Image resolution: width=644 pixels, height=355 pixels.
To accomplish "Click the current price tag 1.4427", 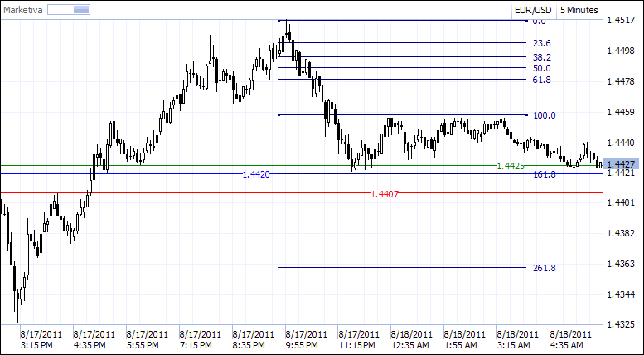I will 622,164.
